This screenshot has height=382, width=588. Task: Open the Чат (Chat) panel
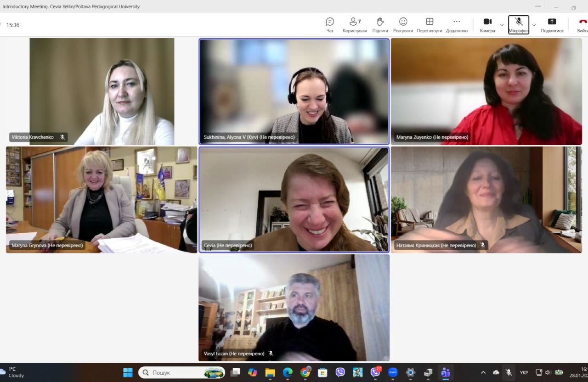[x=329, y=25]
